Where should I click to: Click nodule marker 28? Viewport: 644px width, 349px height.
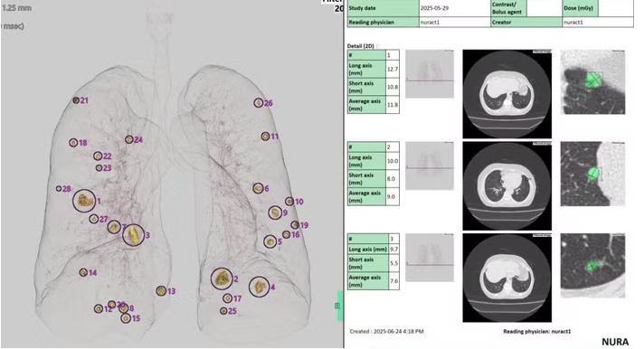pos(59,188)
